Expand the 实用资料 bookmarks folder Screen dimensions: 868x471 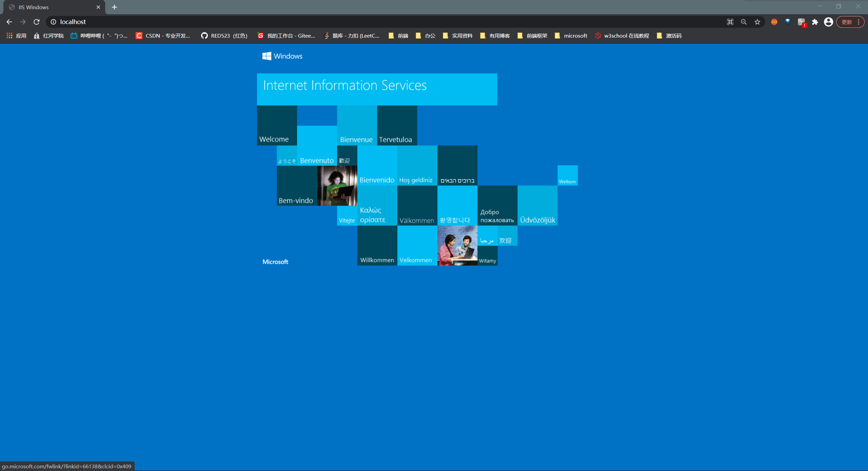pos(457,36)
